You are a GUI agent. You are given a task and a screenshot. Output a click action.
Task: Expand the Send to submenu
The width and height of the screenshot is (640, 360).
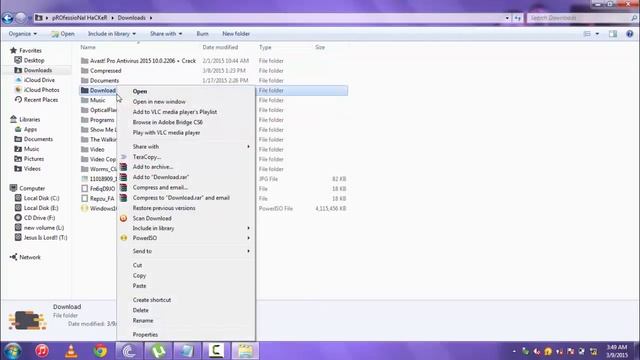click(186, 251)
